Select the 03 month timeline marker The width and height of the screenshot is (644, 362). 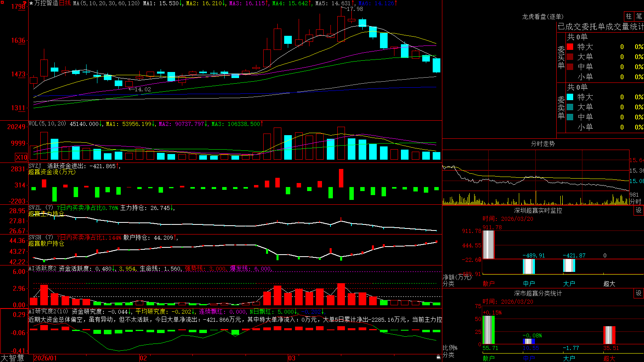[x=292, y=358]
